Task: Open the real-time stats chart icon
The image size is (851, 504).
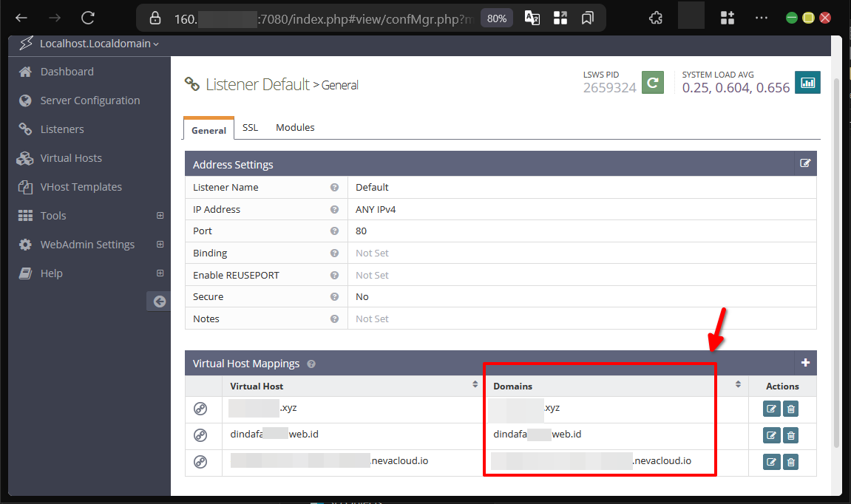Action: [807, 83]
